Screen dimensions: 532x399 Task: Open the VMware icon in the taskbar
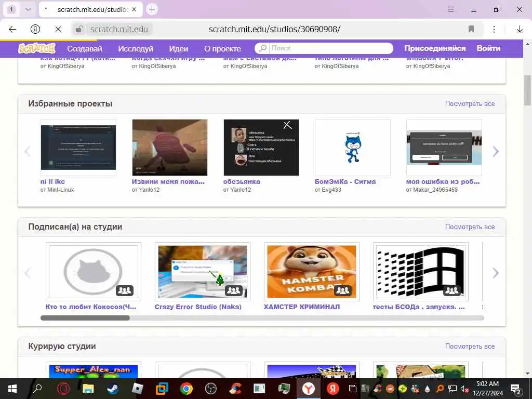(x=162, y=389)
